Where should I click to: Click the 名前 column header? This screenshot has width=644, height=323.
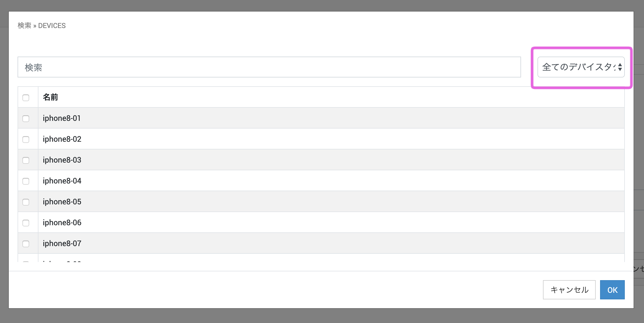coord(51,97)
